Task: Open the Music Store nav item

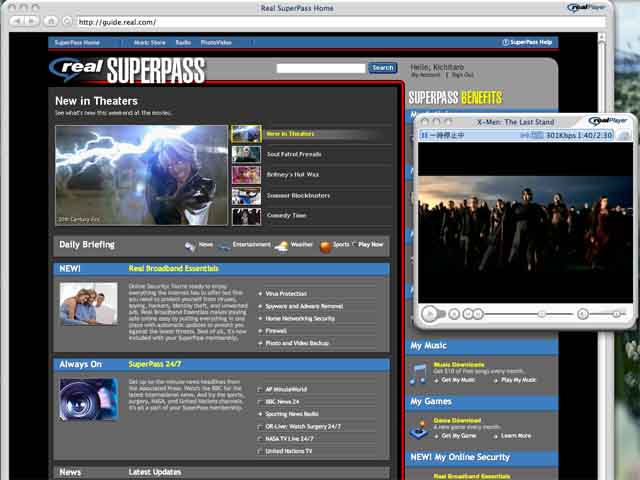Action: tap(150, 42)
